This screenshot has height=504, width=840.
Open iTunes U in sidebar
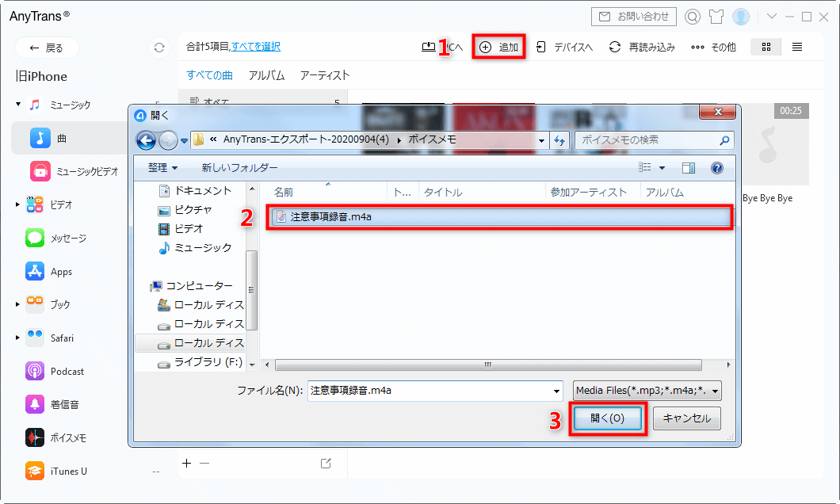tap(56, 471)
